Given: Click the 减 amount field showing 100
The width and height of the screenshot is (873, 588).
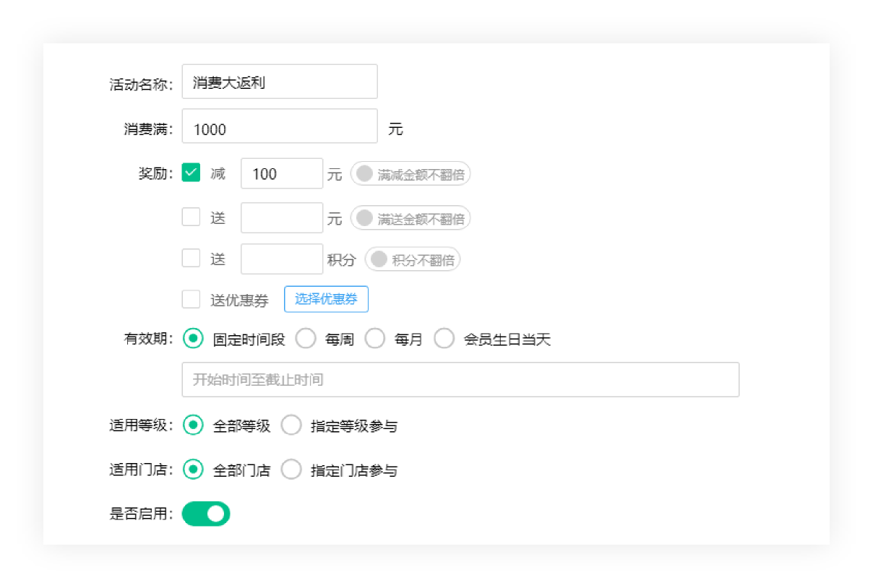Looking at the screenshot, I should pyautogui.click(x=281, y=173).
